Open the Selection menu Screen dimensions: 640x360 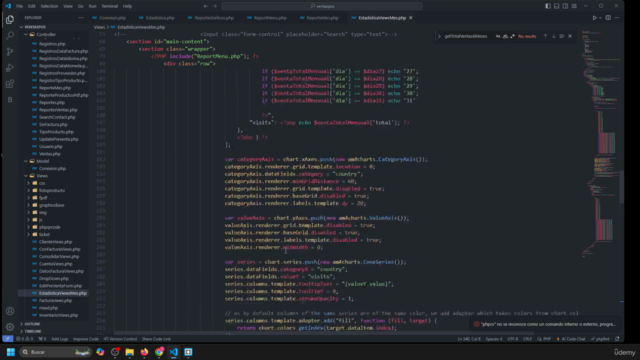49,6
